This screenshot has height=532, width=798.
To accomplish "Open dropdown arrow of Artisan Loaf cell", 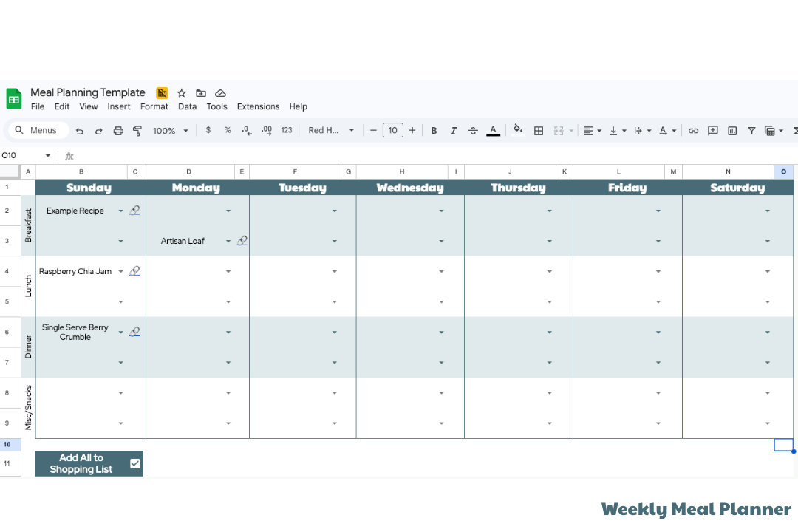I will pos(228,241).
